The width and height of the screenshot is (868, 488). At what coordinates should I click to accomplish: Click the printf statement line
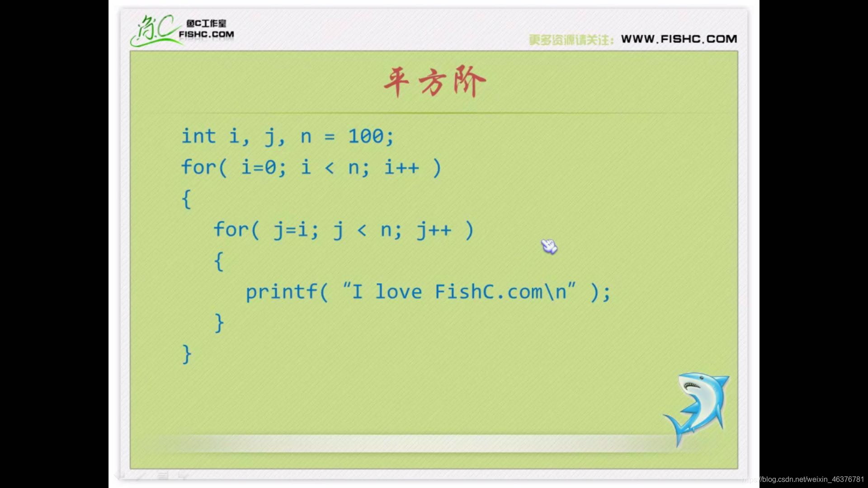[x=427, y=291]
